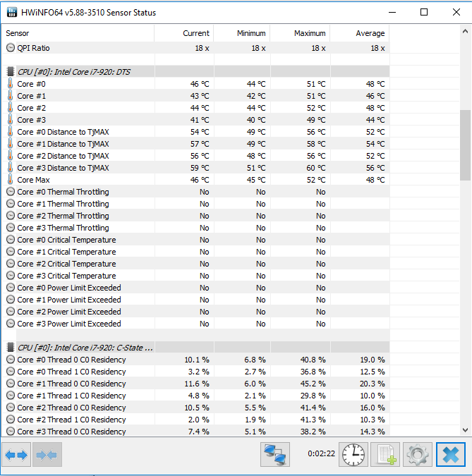This screenshot has width=472, height=476.
Task: Click thermometer icon next to Core #2
Action: click(11, 107)
